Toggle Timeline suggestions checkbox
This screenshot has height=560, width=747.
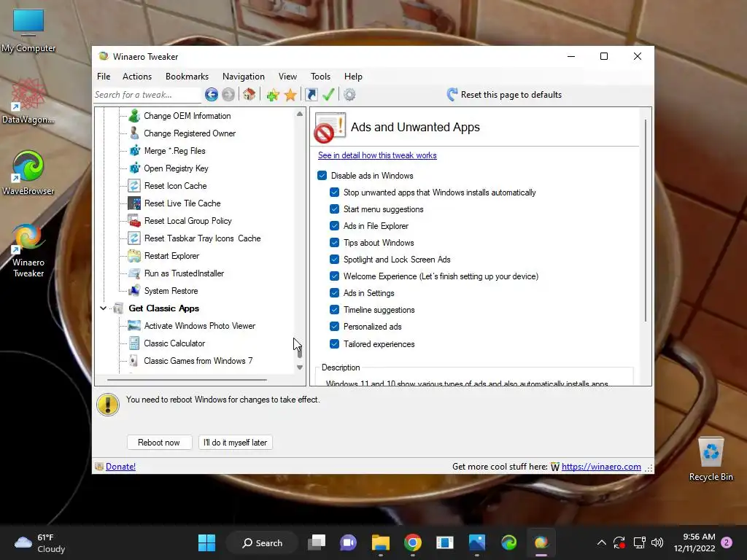334,309
